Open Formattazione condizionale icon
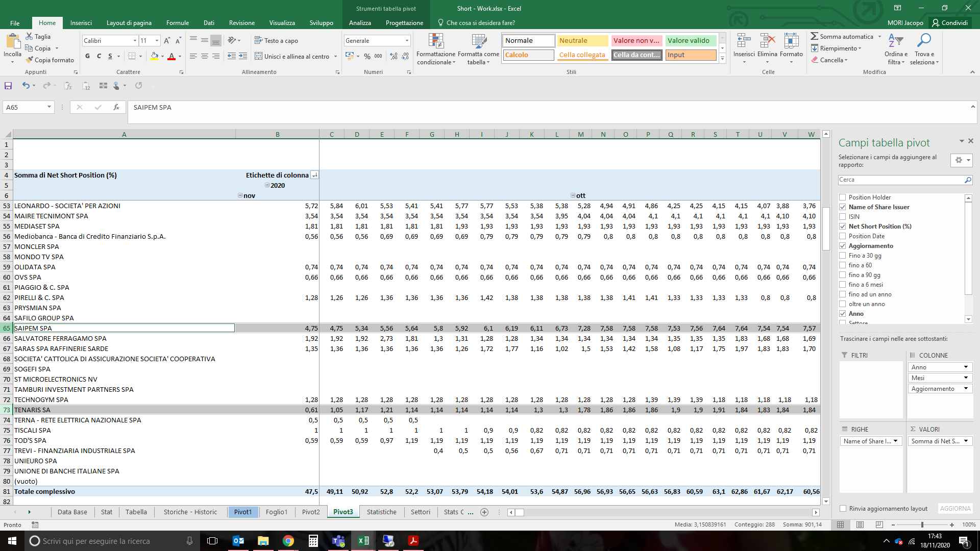 pos(436,41)
